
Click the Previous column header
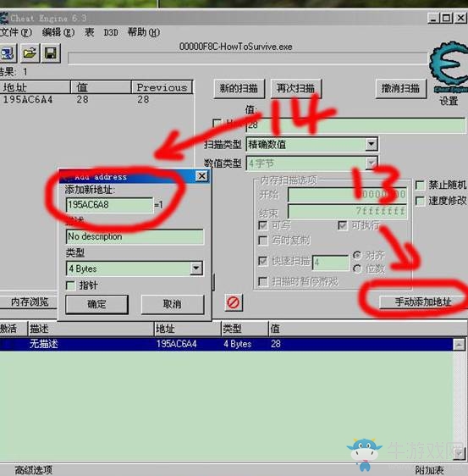coord(162,87)
